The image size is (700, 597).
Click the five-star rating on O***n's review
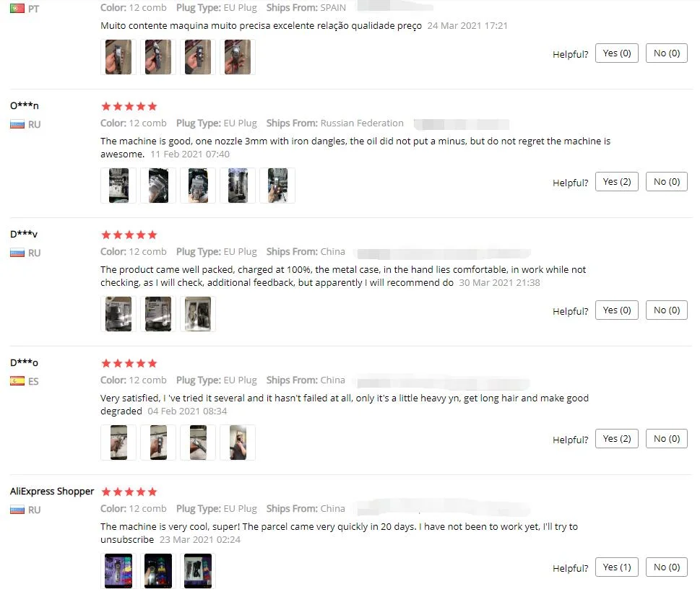click(x=129, y=106)
